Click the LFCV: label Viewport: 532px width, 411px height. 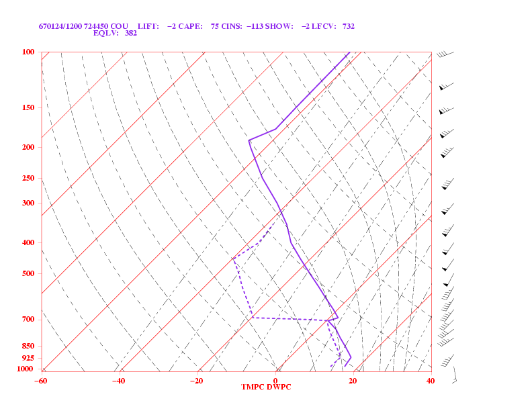[324, 26]
